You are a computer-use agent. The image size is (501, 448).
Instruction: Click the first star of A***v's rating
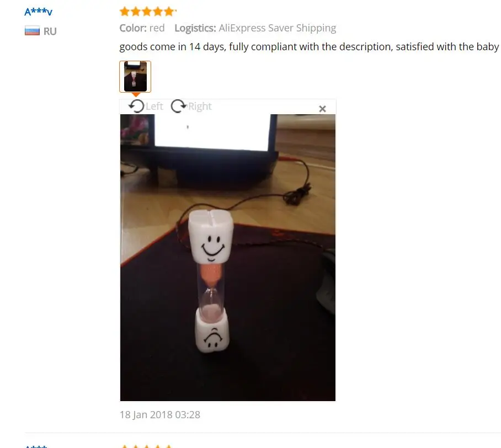tap(125, 12)
